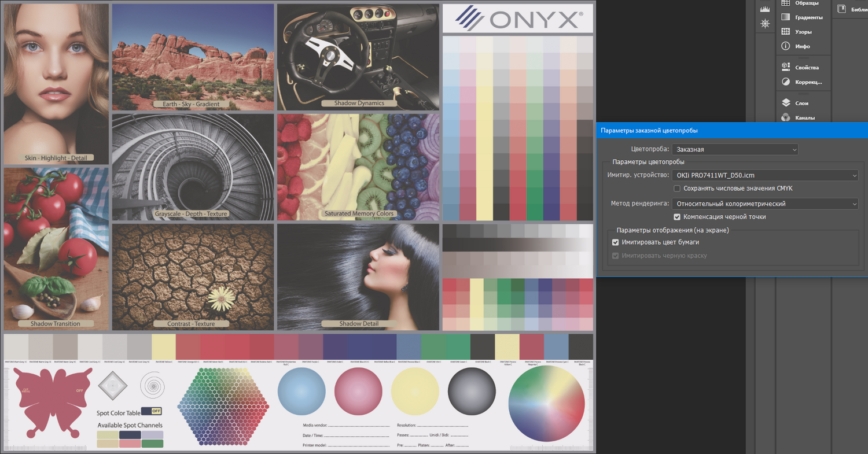
Task: Expand the Цветопроба dropdown showing Заказная
Action: [x=735, y=149]
